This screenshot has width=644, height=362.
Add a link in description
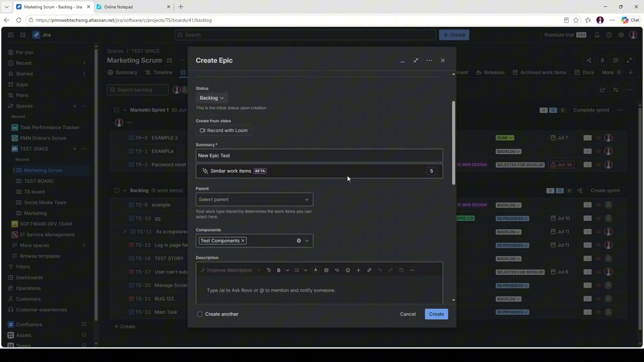point(369,270)
